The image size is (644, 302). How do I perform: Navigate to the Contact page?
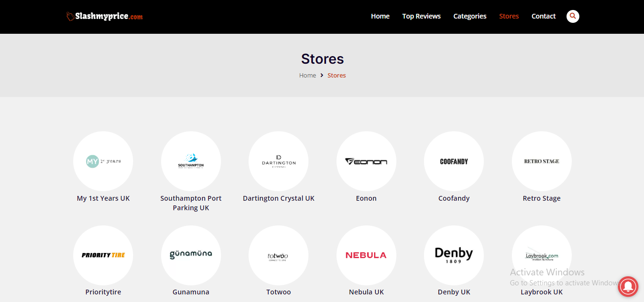point(543,16)
